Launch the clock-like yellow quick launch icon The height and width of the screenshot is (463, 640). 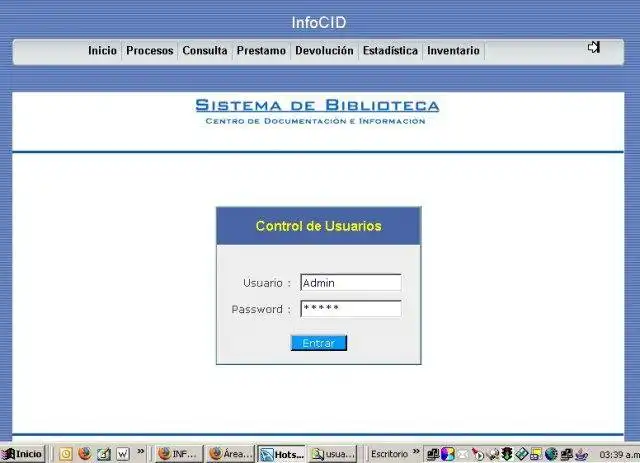pos(66,454)
